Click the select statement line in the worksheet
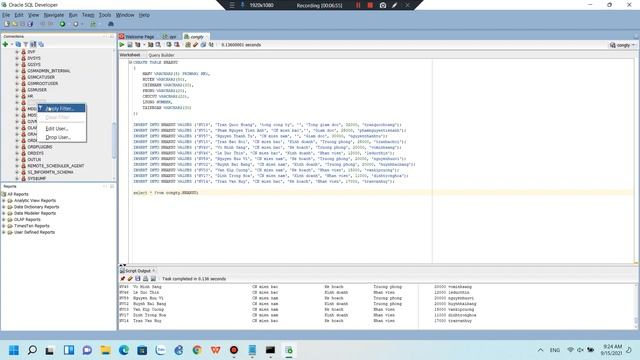 tap(165, 193)
